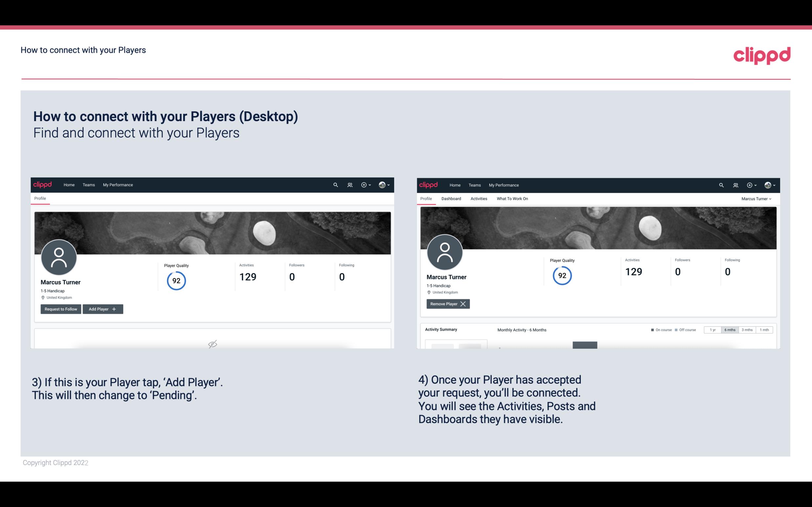
Task: Click 'Add Player' button on left panel
Action: pyautogui.click(x=102, y=308)
